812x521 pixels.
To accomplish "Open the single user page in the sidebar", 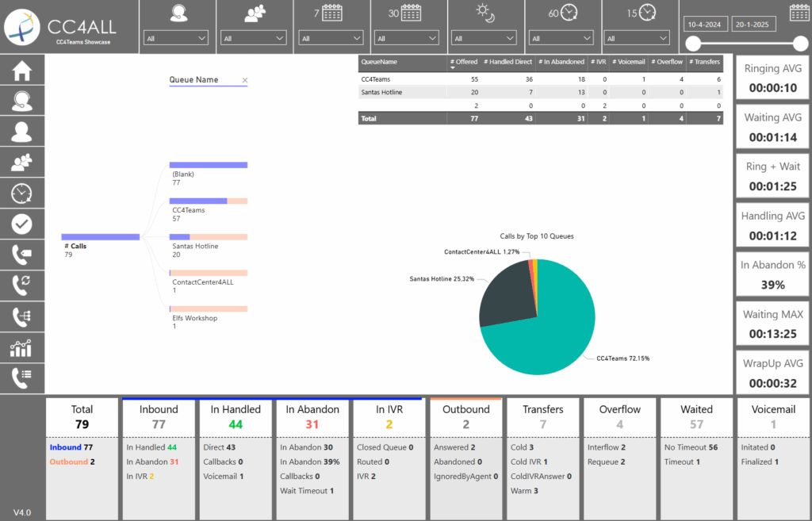I will pyautogui.click(x=22, y=132).
